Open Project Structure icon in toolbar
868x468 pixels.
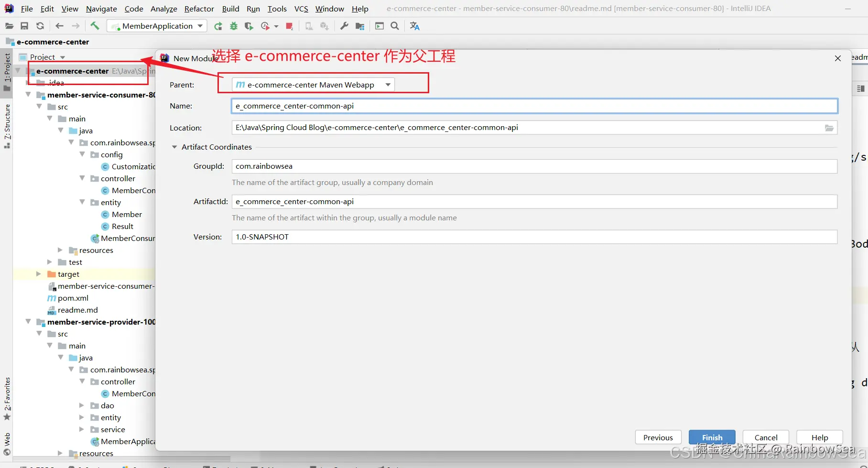[360, 26]
